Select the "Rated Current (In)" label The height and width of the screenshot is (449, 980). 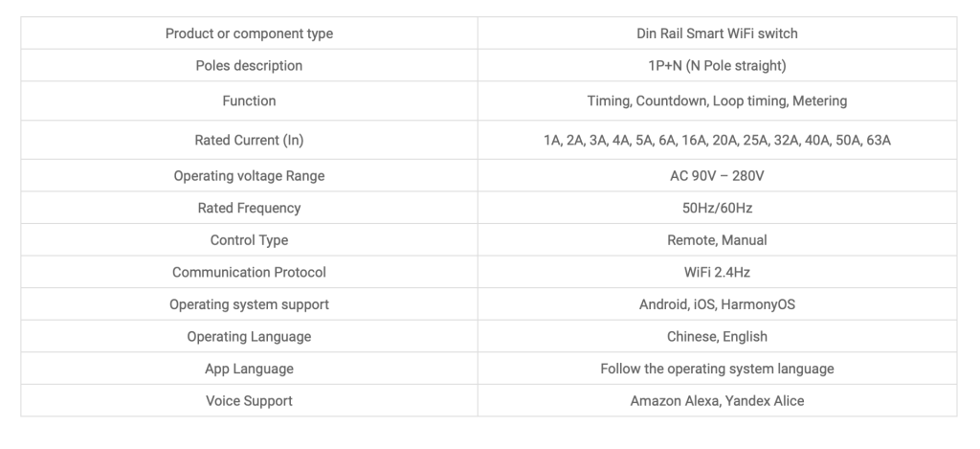(x=249, y=140)
